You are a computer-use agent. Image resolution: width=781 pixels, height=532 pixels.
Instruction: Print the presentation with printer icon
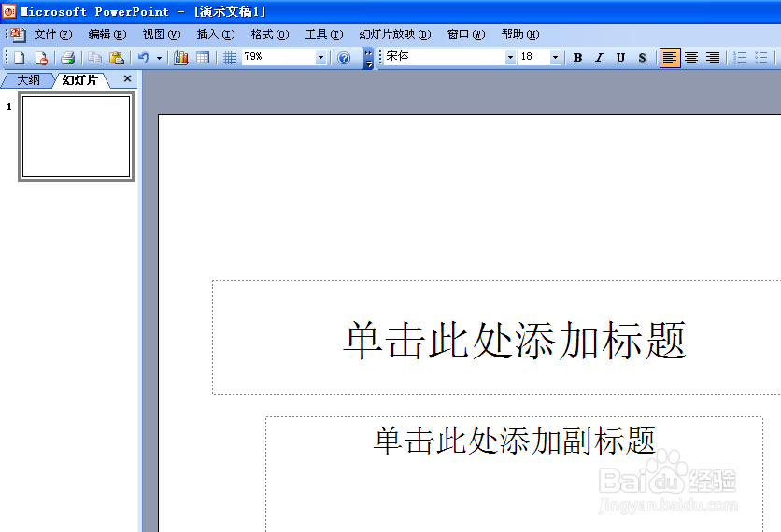68,58
